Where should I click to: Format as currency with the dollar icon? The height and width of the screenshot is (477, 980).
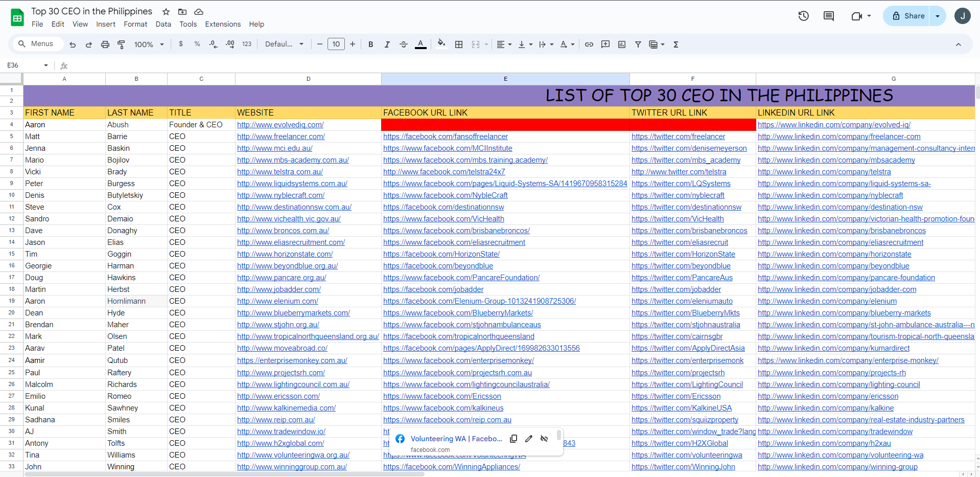(181, 44)
